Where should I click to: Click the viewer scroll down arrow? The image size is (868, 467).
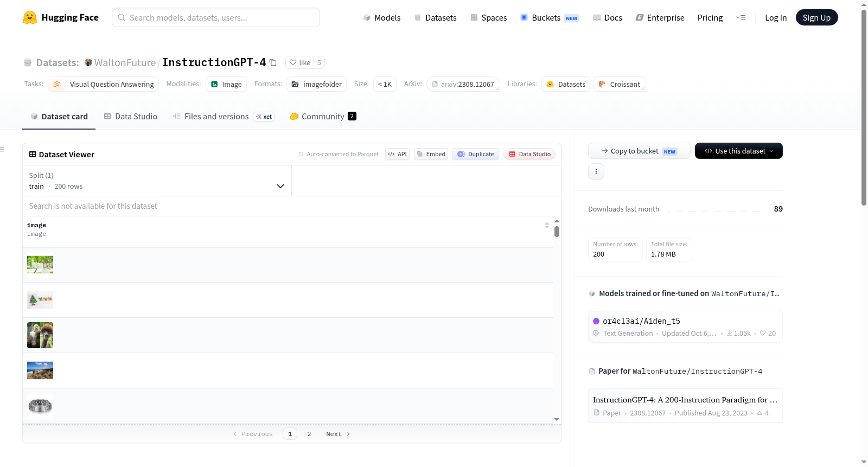coord(557,419)
